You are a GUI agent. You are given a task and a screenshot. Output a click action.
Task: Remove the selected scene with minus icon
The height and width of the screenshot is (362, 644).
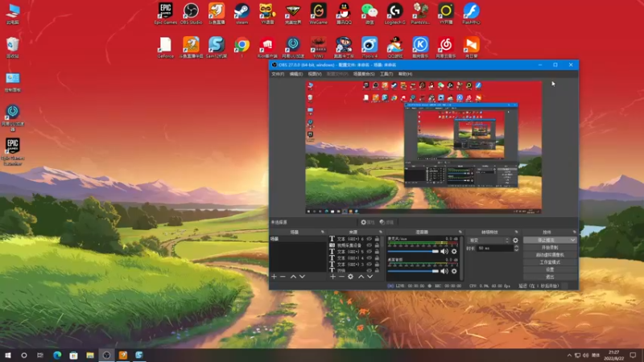[283, 277]
